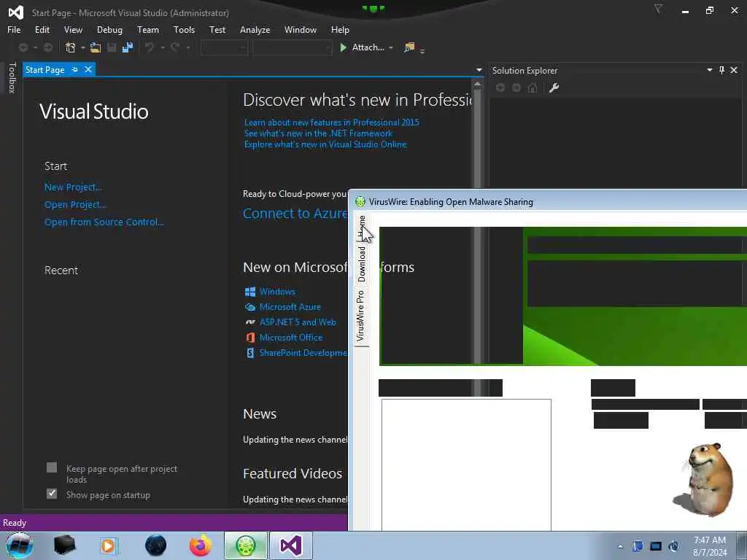747x560 pixels.
Task: Click the Solution Explorer Back icon
Action: click(x=500, y=87)
